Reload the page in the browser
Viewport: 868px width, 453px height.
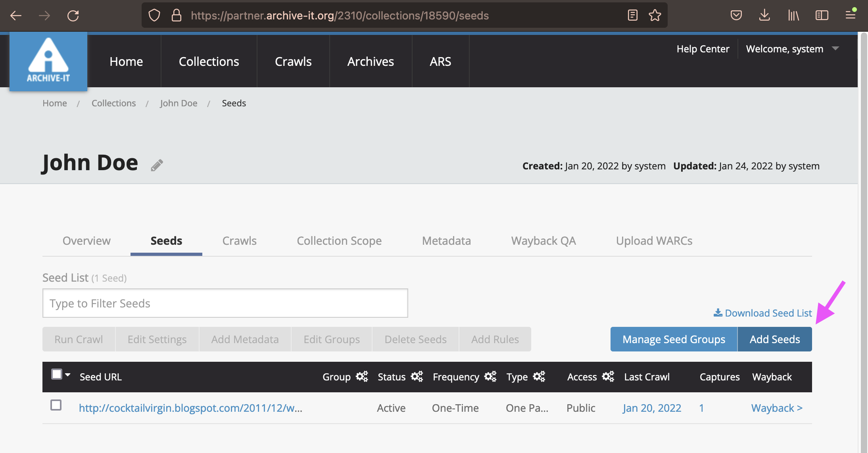click(73, 15)
